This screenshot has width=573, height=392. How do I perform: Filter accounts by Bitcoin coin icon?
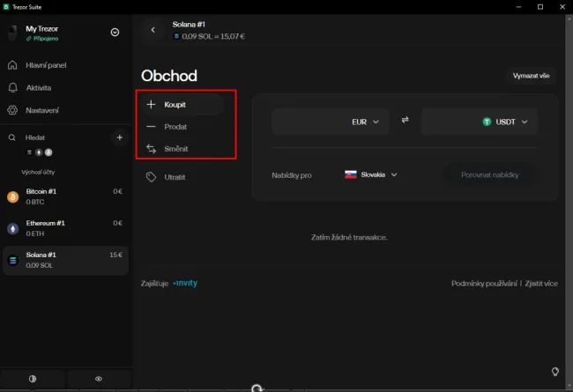tap(48, 152)
